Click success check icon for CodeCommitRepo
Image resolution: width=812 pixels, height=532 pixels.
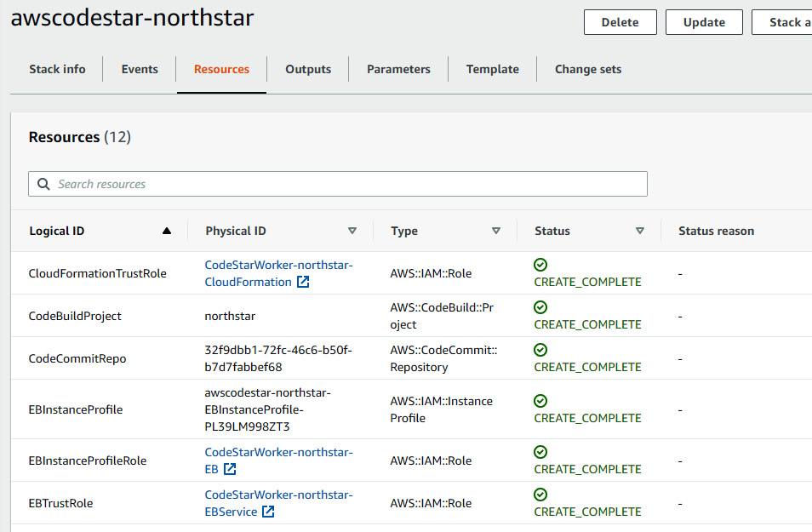point(540,350)
